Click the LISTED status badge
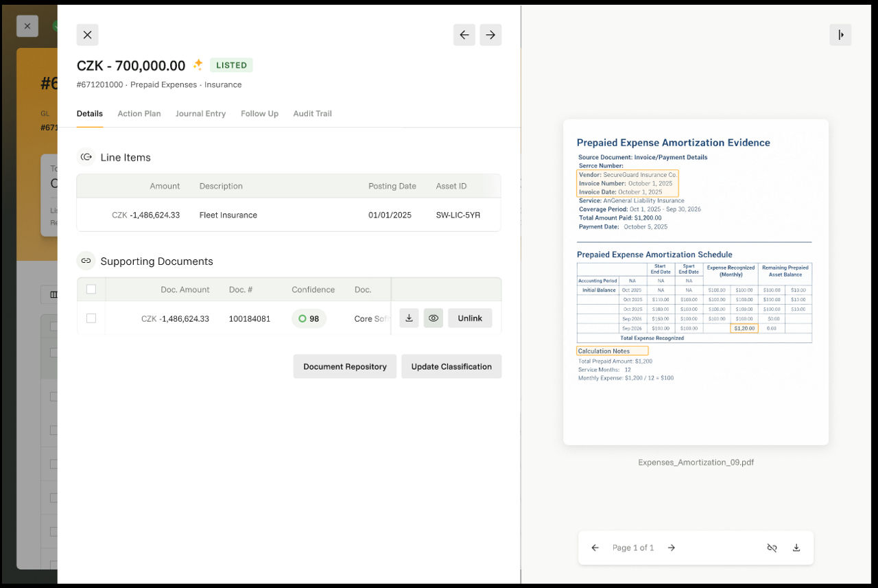The image size is (878, 588). click(x=231, y=65)
